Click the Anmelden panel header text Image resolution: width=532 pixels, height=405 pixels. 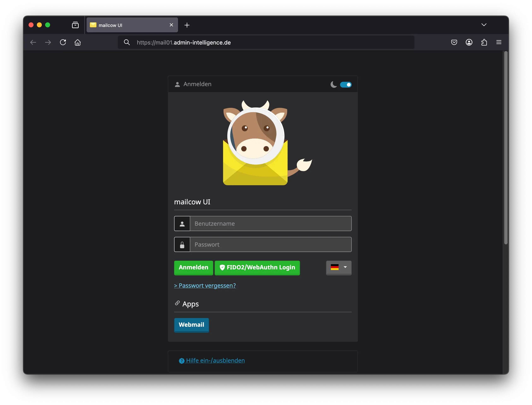(197, 84)
